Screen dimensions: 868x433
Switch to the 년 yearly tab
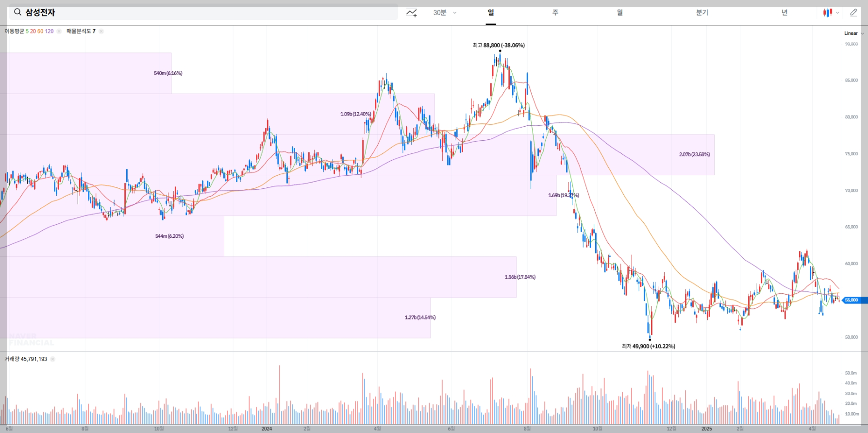coord(785,13)
